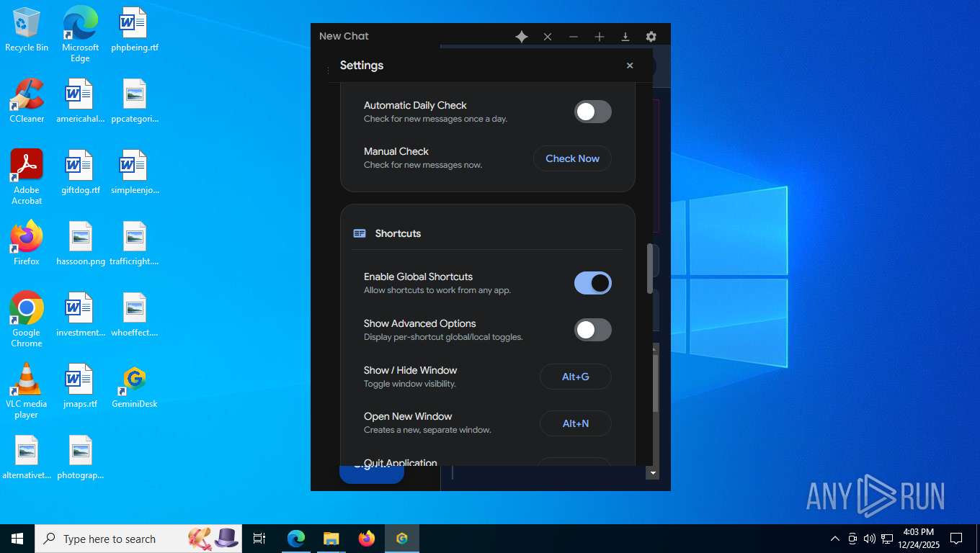Close the Settings panel with X
The width and height of the screenshot is (980, 553).
click(x=630, y=66)
